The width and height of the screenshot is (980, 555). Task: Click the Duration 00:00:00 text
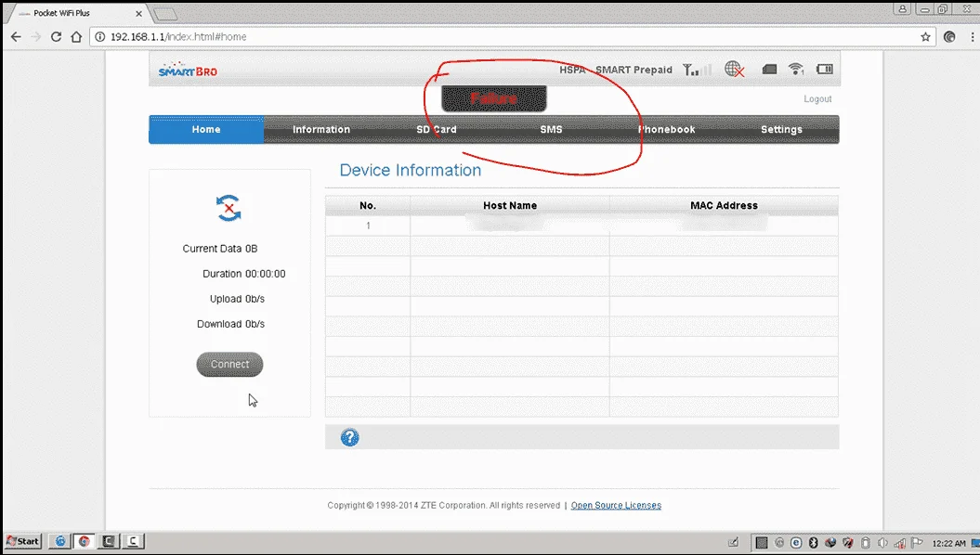[x=243, y=274]
